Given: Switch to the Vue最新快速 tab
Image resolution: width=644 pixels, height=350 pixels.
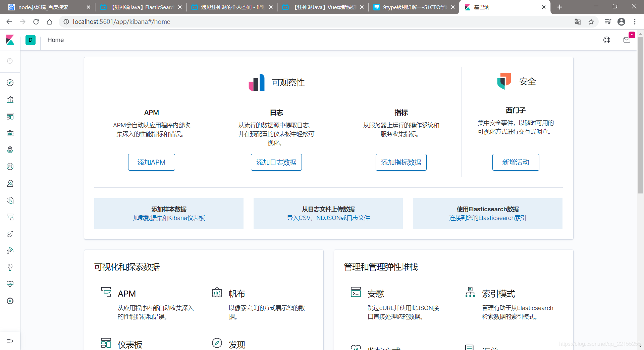Looking at the screenshot, I should [323, 7].
